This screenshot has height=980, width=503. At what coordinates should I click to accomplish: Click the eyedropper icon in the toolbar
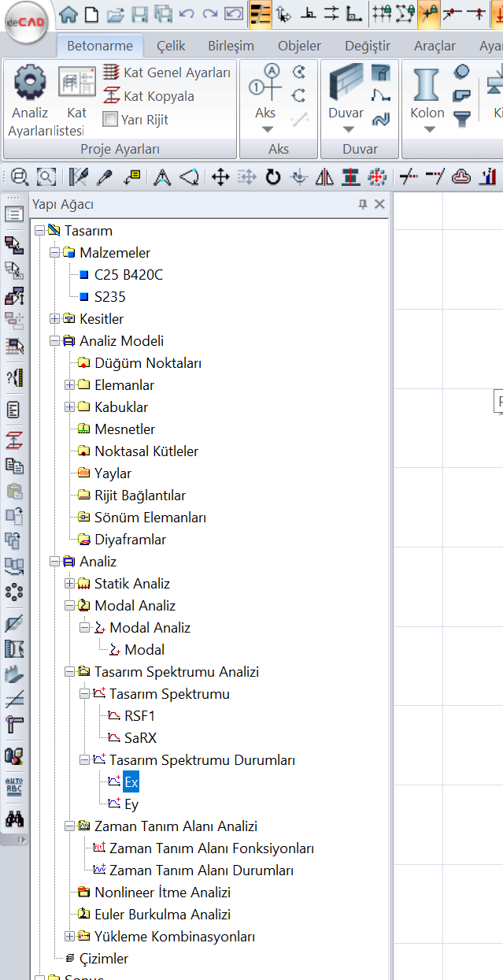(104, 177)
